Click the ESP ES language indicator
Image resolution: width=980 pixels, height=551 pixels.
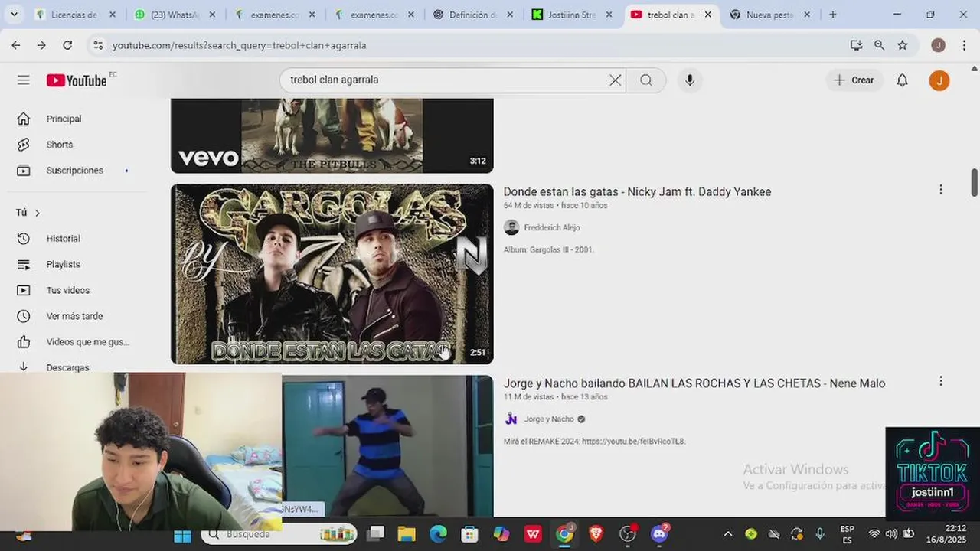847,534
